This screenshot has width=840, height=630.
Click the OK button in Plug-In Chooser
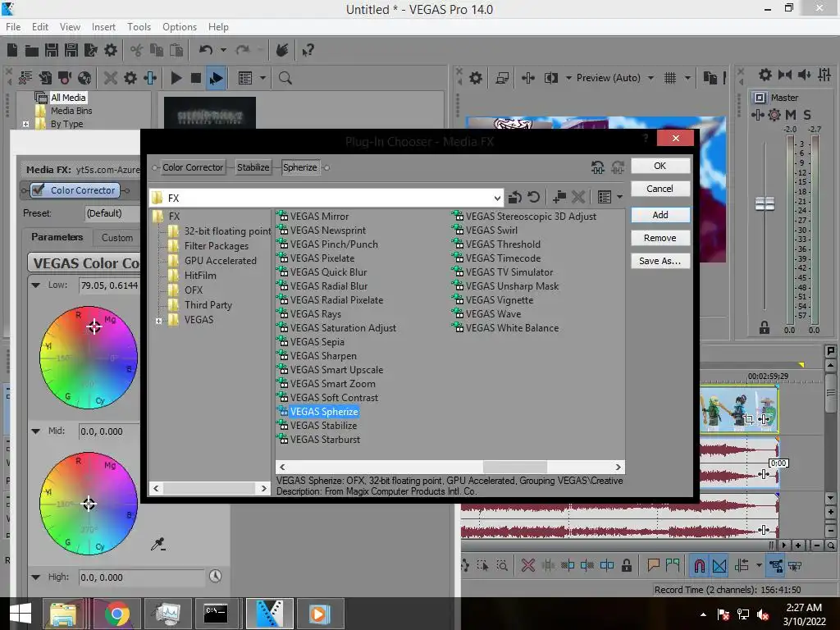point(660,166)
